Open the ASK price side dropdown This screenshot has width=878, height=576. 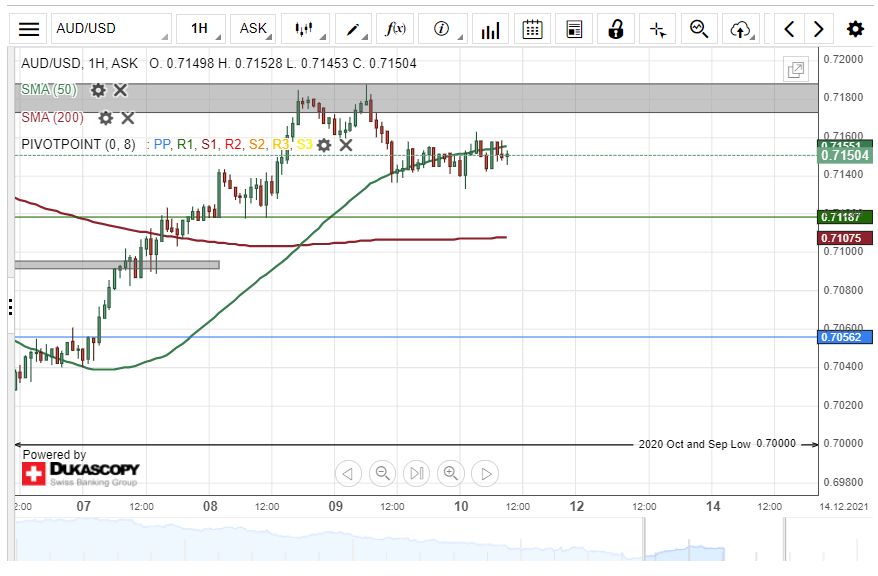pyautogui.click(x=254, y=29)
